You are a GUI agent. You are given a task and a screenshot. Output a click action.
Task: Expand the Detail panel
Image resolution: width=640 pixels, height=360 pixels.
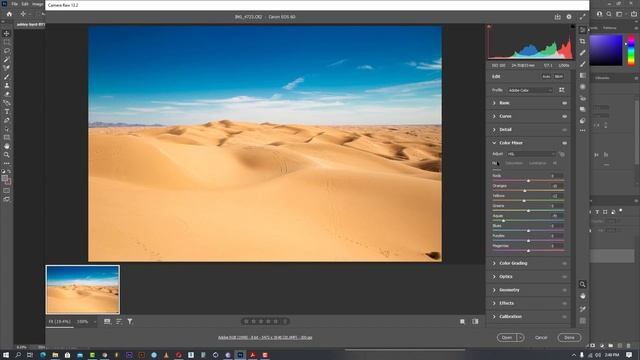[494, 129]
